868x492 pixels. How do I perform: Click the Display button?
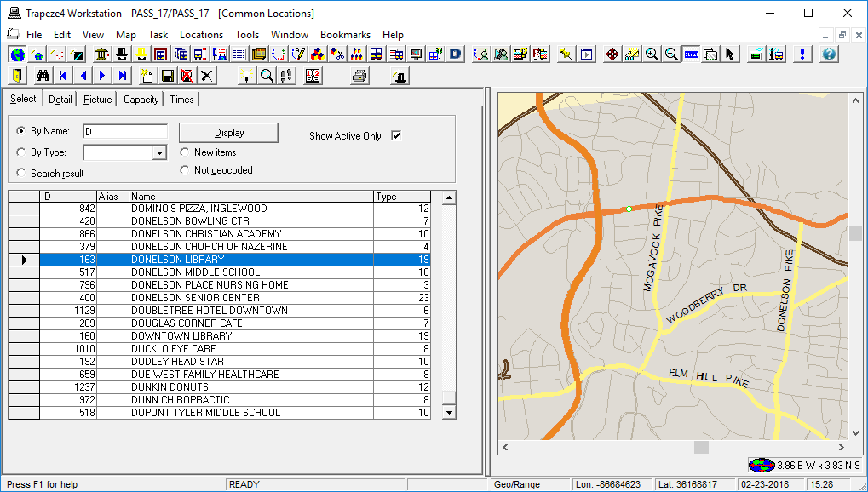227,133
